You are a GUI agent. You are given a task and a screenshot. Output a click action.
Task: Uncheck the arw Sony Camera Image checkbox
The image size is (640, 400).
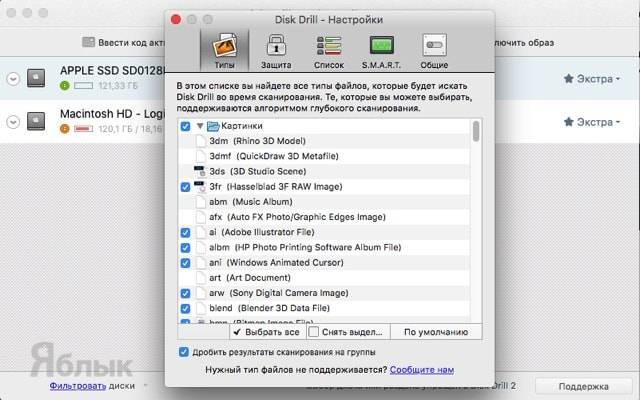click(185, 293)
